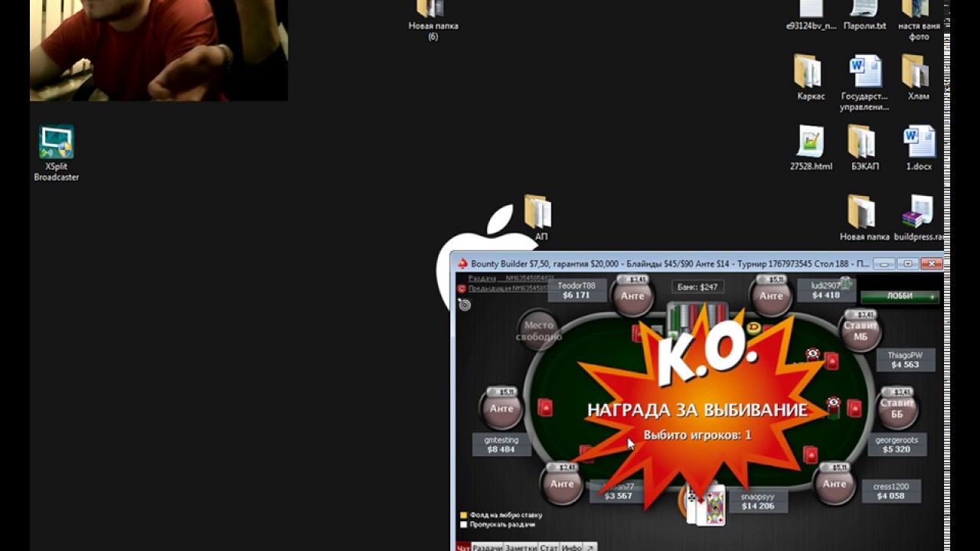The image size is (980, 551).
Task: Click the ЛОББИ button
Action: [900, 296]
